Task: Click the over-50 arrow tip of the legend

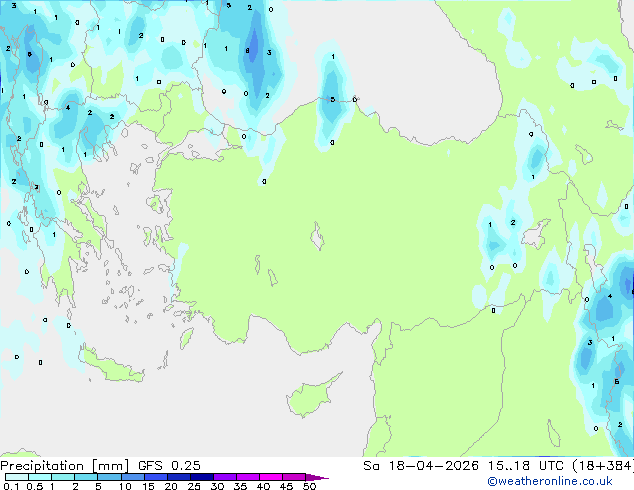Action: [x=317, y=477]
